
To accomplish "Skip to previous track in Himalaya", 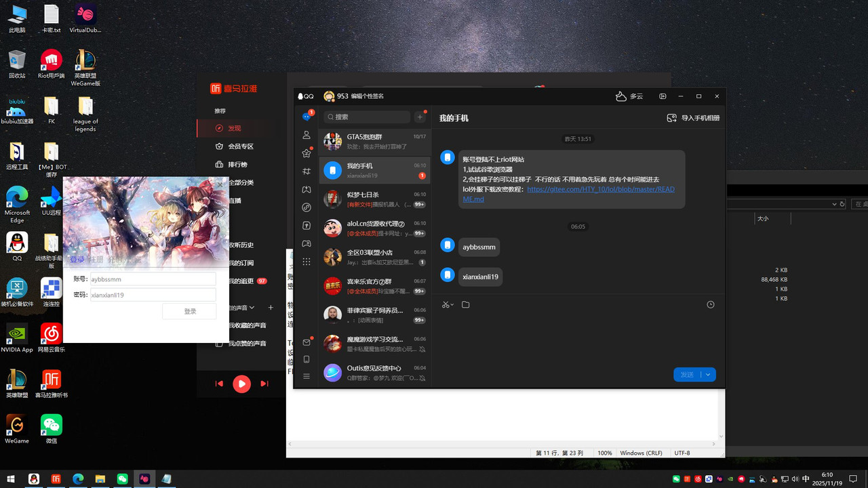I will (219, 384).
